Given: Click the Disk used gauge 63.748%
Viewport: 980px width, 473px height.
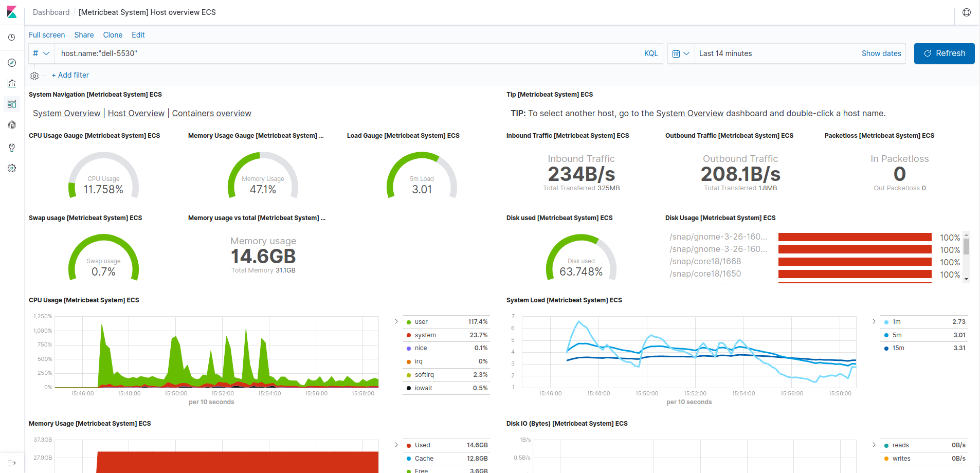Looking at the screenshot, I should coord(581,272).
